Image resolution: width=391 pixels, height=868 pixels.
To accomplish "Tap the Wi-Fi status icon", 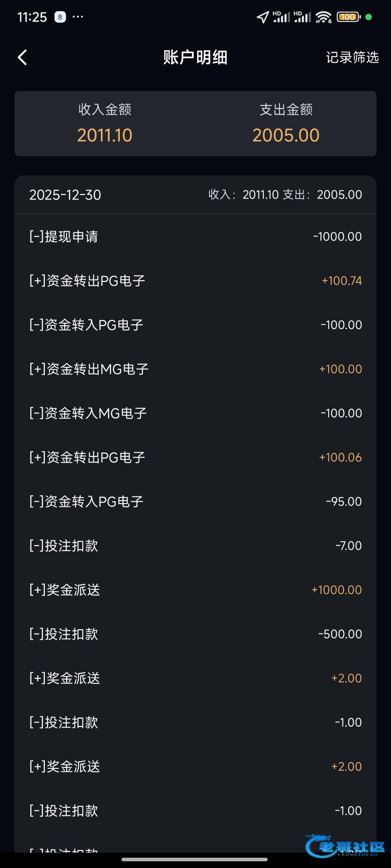I will [x=323, y=17].
